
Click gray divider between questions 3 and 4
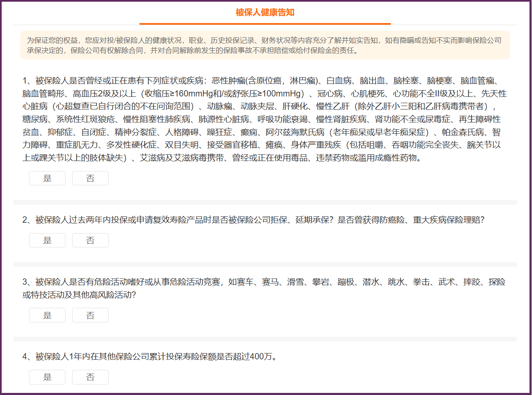point(265,339)
